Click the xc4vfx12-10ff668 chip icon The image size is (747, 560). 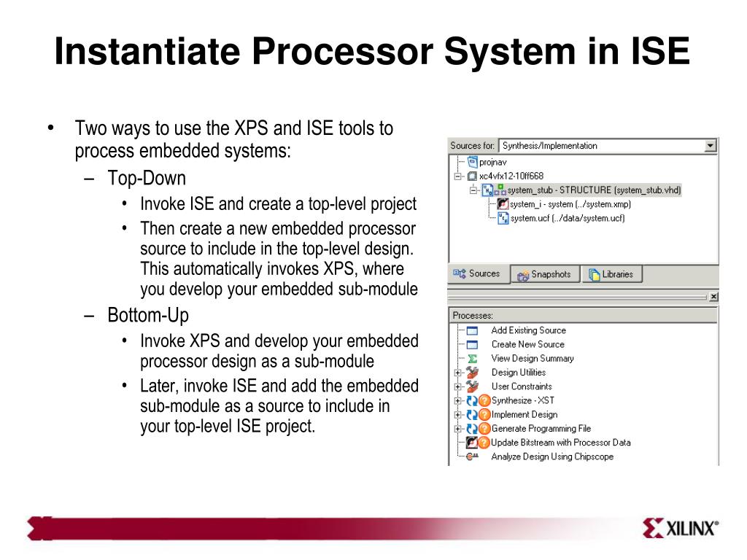(472, 176)
